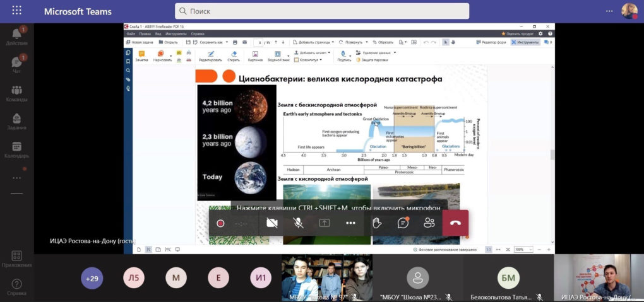Show the +29 additional participants
Screen dimensions: 644x302
pyautogui.click(x=92, y=278)
